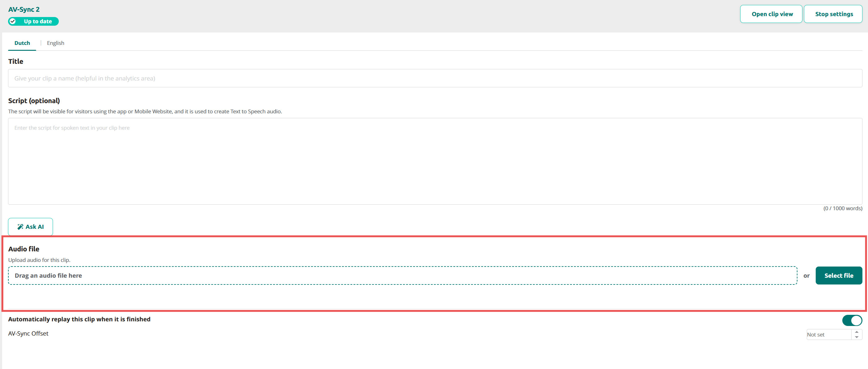Click the 'Automatically replay this clip' label
Viewport: 868px width, 369px height.
click(x=79, y=319)
